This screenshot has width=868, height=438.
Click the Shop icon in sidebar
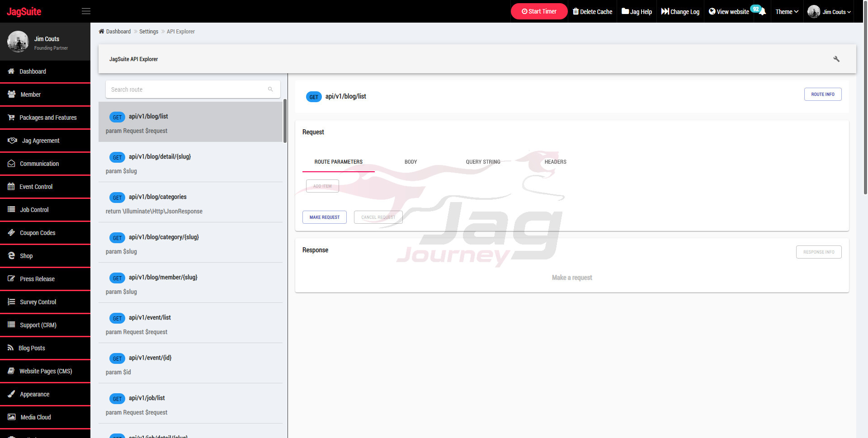pos(11,255)
